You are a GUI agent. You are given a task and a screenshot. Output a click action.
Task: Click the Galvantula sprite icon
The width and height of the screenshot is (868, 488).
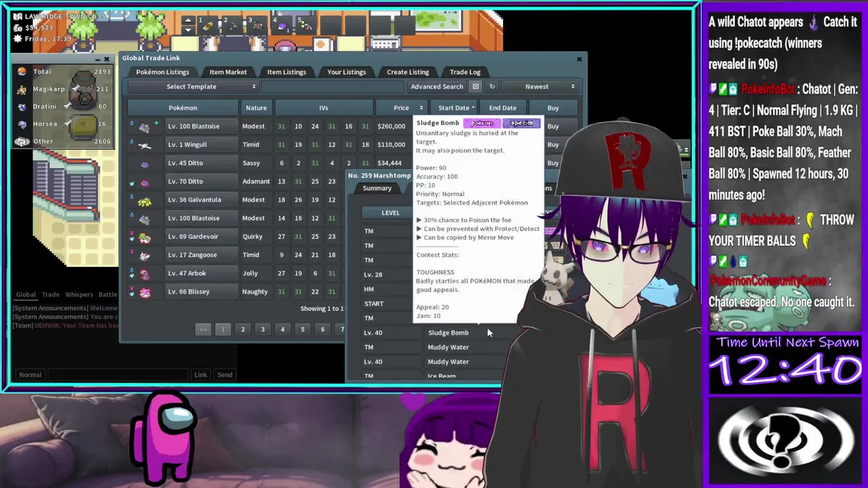(144, 201)
